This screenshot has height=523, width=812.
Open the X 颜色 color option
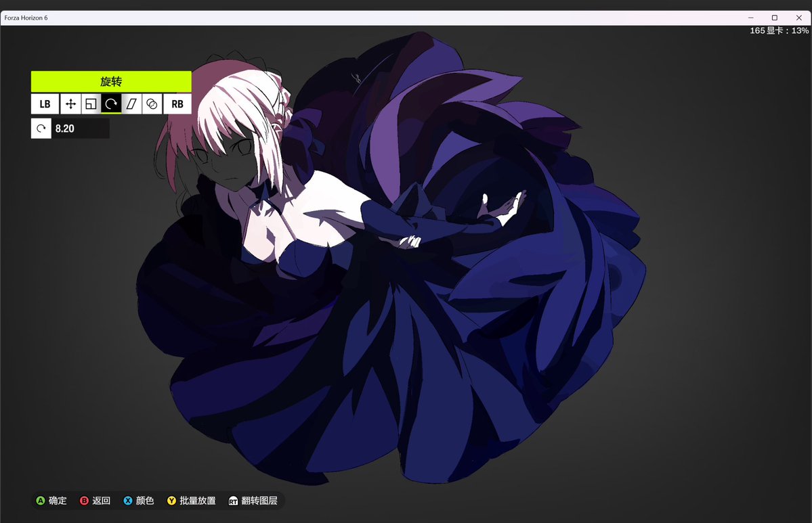click(138, 500)
